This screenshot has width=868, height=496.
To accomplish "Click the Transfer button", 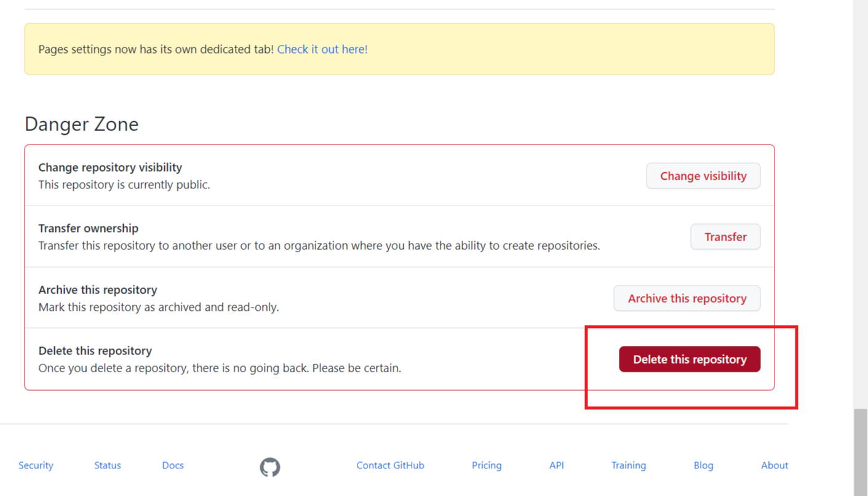I will (725, 237).
